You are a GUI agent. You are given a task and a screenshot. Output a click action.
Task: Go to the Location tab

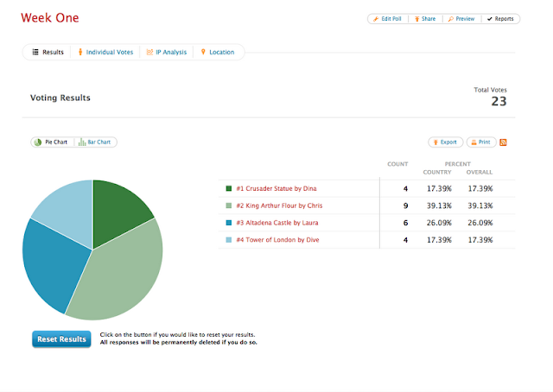coord(218,52)
